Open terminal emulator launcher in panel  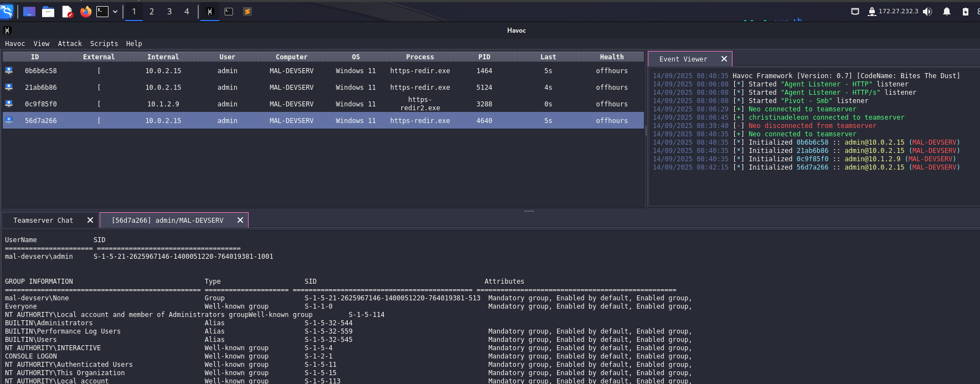[x=102, y=12]
